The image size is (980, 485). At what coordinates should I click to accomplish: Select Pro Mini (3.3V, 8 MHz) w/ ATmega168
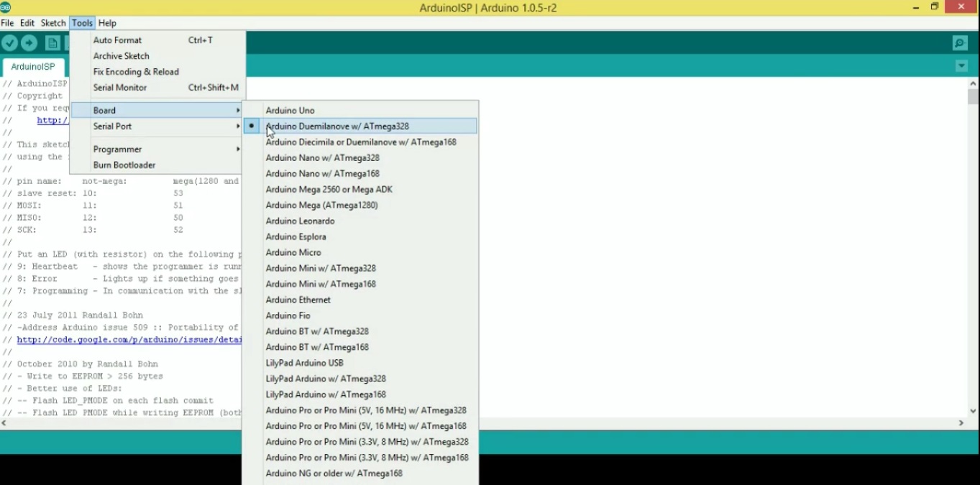[x=360, y=458]
